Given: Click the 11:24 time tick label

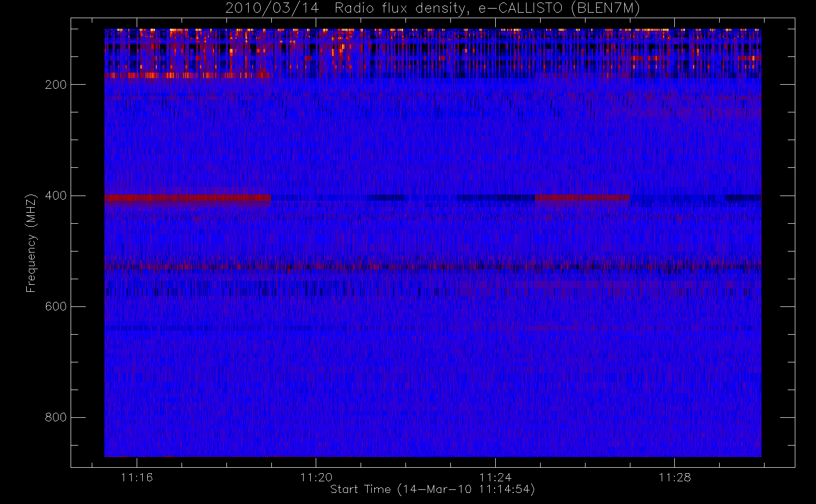Looking at the screenshot, I should click(x=495, y=477).
